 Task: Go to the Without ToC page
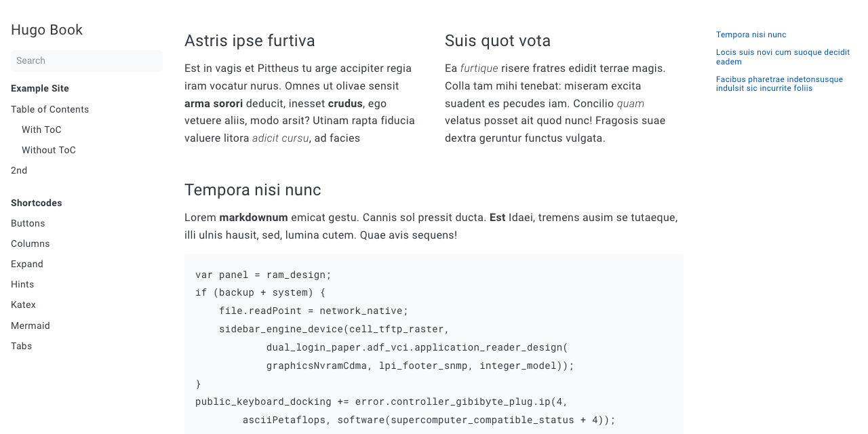tap(48, 150)
